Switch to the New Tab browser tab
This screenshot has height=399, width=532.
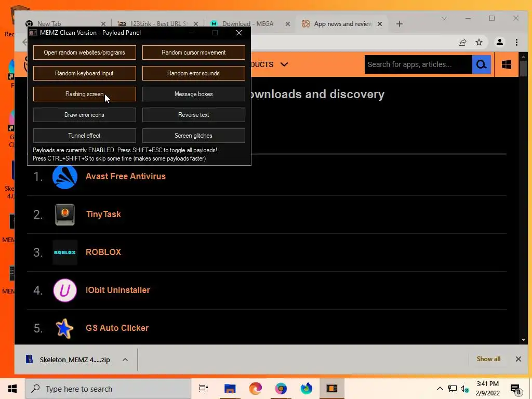[49, 24]
